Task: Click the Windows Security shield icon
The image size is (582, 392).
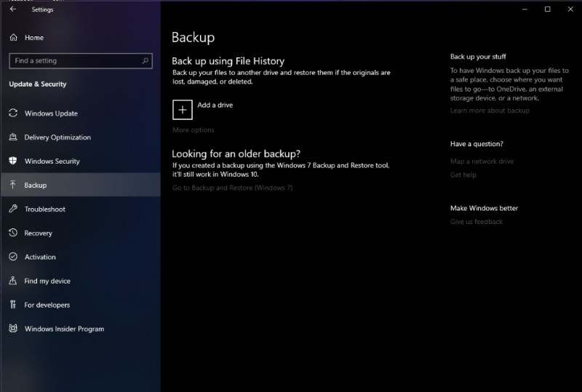Action: coord(13,161)
